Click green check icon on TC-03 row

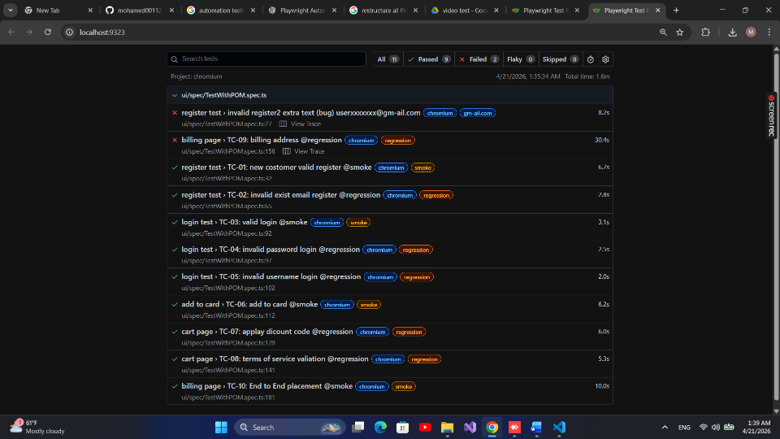[175, 222]
